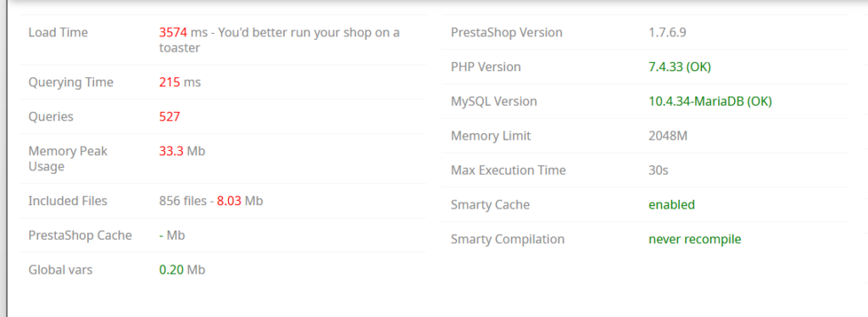Select the 10.4.34-MariaDB (OK) text
The height and width of the screenshot is (317, 868).
tap(710, 102)
